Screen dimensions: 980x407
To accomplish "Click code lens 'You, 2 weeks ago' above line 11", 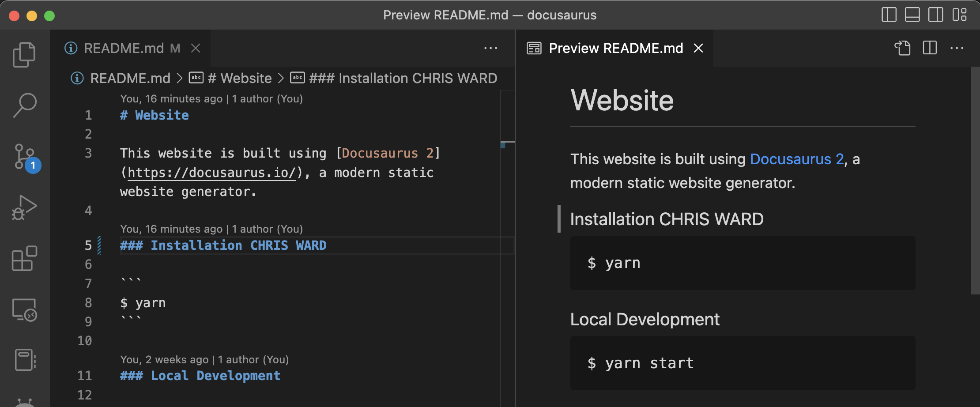I will pyautogui.click(x=204, y=360).
